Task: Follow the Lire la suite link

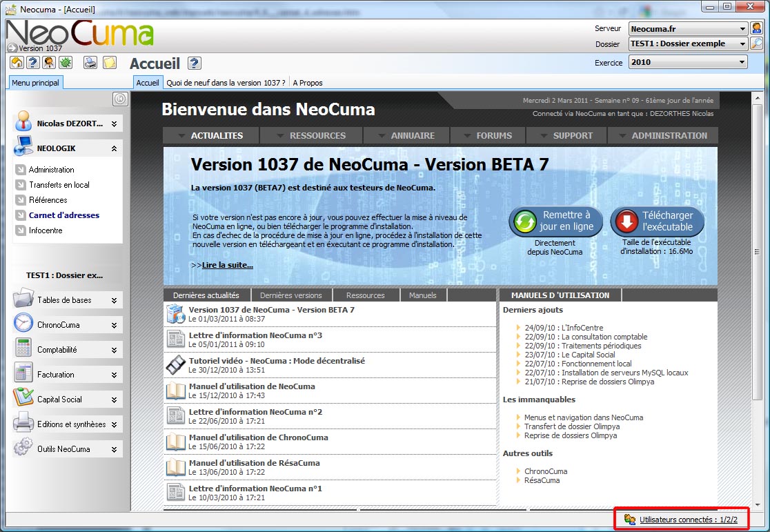Action: tap(228, 265)
